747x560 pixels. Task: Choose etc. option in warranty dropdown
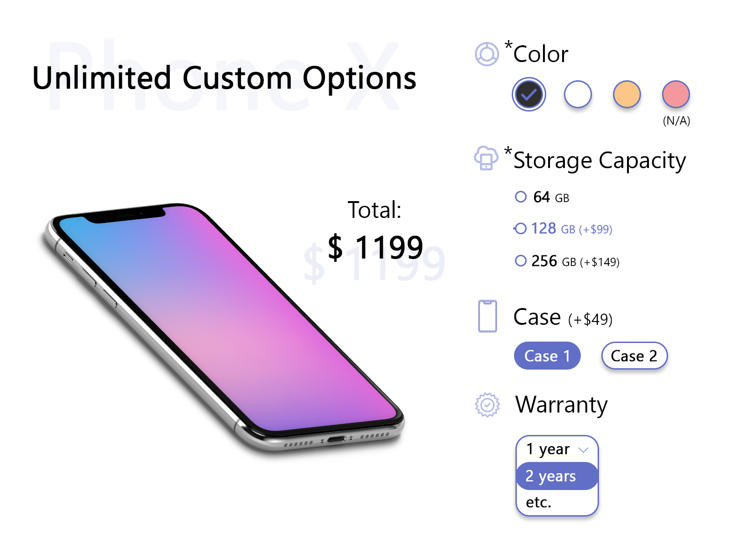coord(539,502)
